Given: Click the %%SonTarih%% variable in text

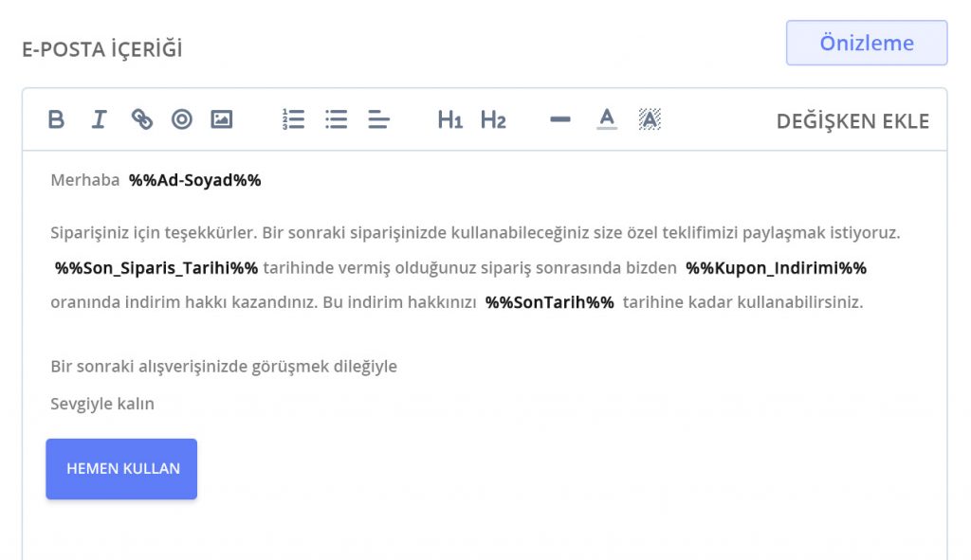Looking at the screenshot, I should coord(549,303).
